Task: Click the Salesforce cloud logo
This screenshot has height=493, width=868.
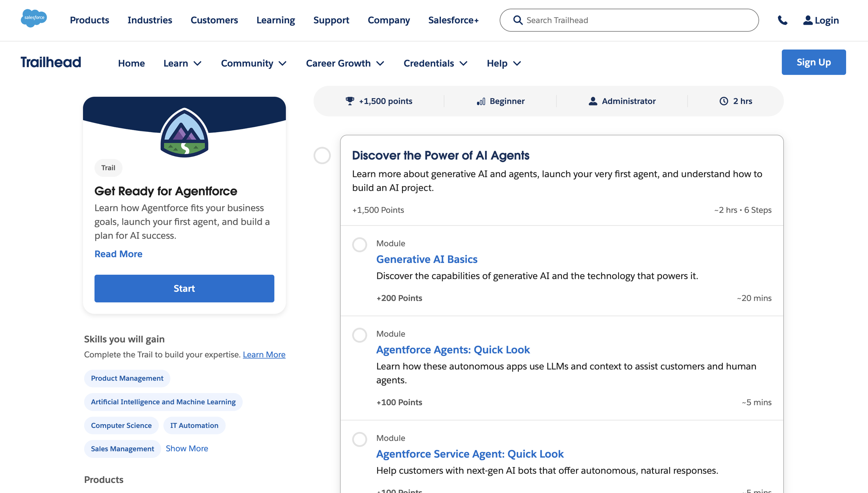Action: pyautogui.click(x=34, y=18)
